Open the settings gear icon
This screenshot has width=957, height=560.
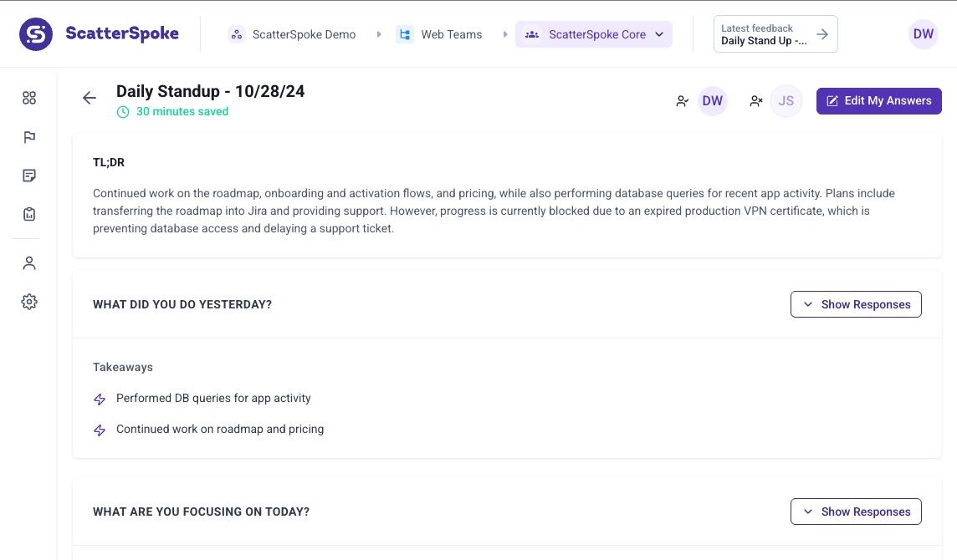click(29, 302)
